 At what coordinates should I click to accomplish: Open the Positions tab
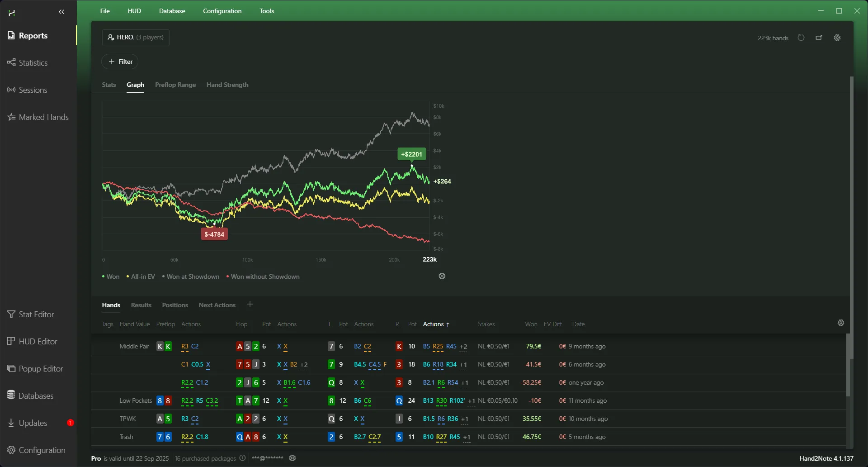tap(175, 305)
